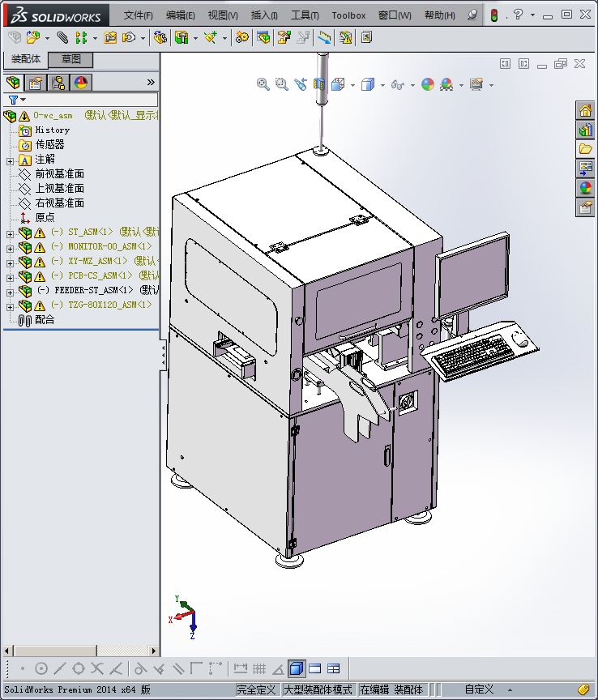Expand the ST_ASM<1> tree node
This screenshot has height=700, width=598.
(10, 234)
